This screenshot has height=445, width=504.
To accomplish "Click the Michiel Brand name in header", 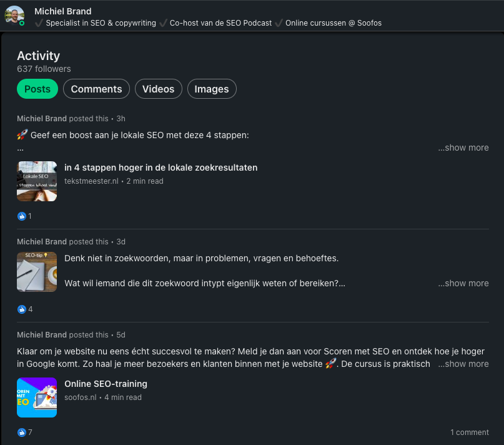I will click(x=63, y=11).
